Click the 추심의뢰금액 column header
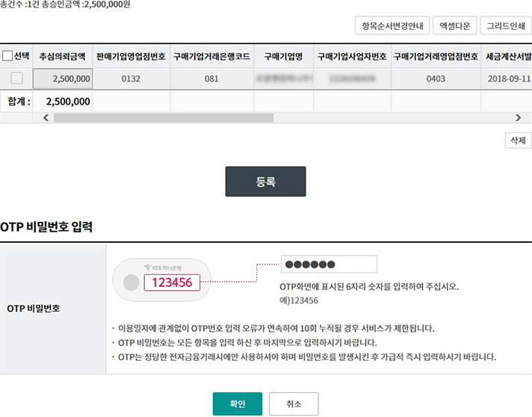 click(62, 56)
